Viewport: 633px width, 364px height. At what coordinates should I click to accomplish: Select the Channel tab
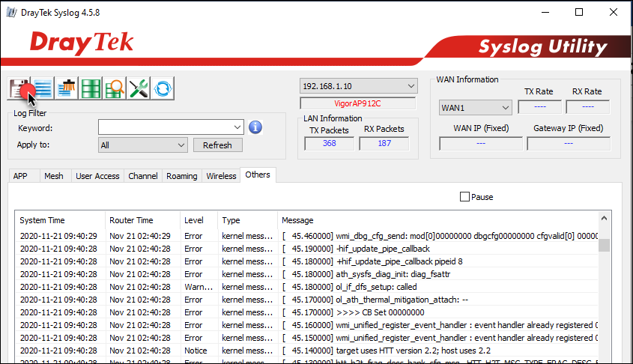click(143, 176)
